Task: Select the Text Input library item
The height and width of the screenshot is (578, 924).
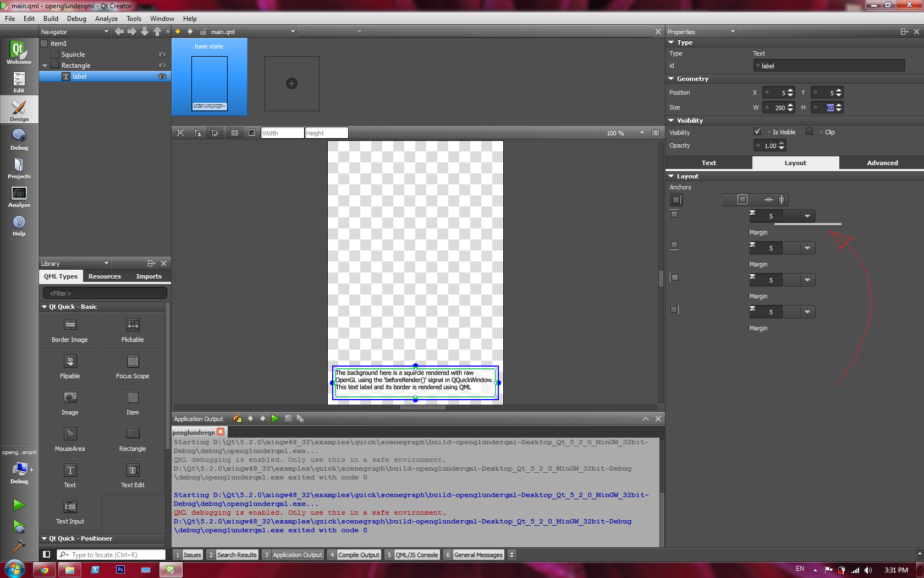Action: (70, 512)
